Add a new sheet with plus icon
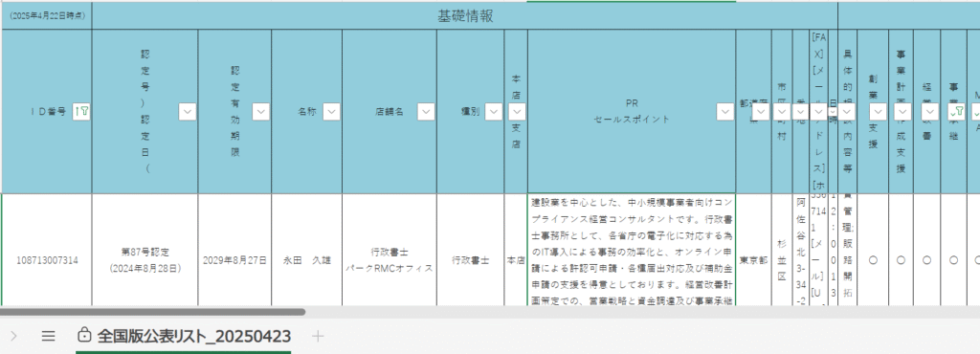 [318, 337]
